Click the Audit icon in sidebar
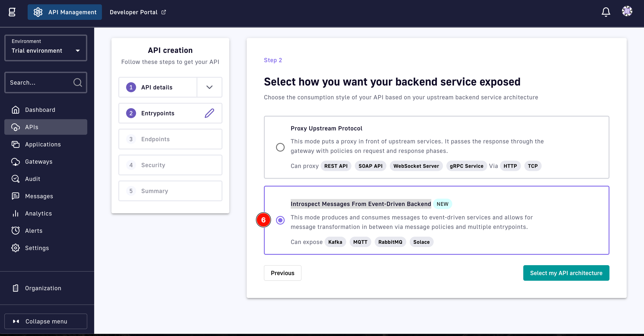 (x=15, y=179)
